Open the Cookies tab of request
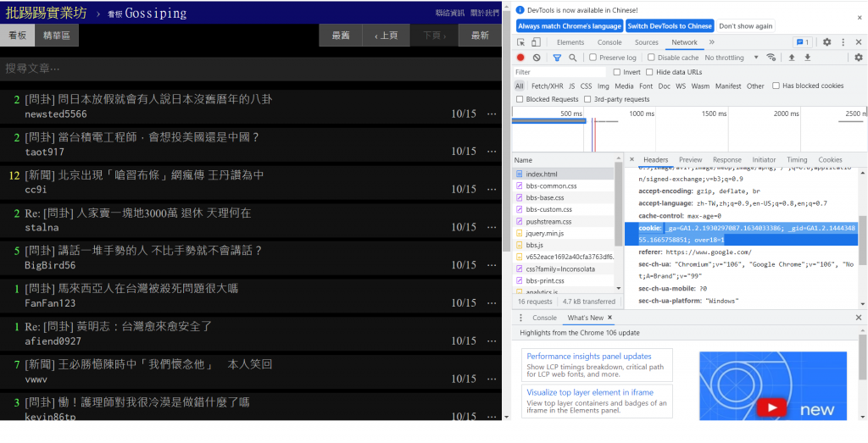This screenshot has height=443, width=868. point(830,160)
